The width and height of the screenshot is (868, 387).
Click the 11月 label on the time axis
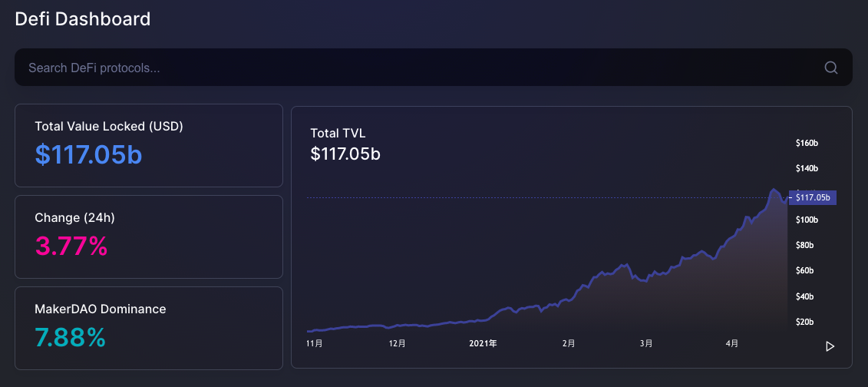click(x=315, y=344)
